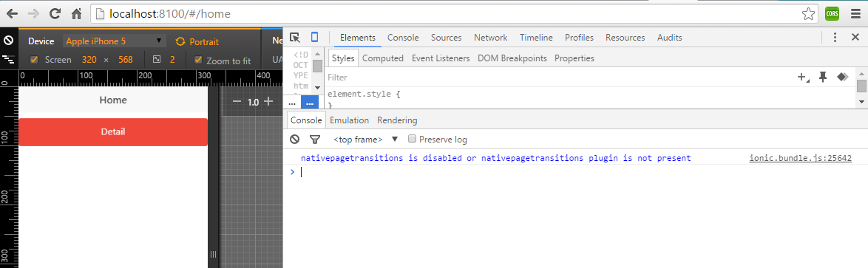This screenshot has width=868, height=268.
Task: Toggle the element state pin icon
Action: (823, 78)
